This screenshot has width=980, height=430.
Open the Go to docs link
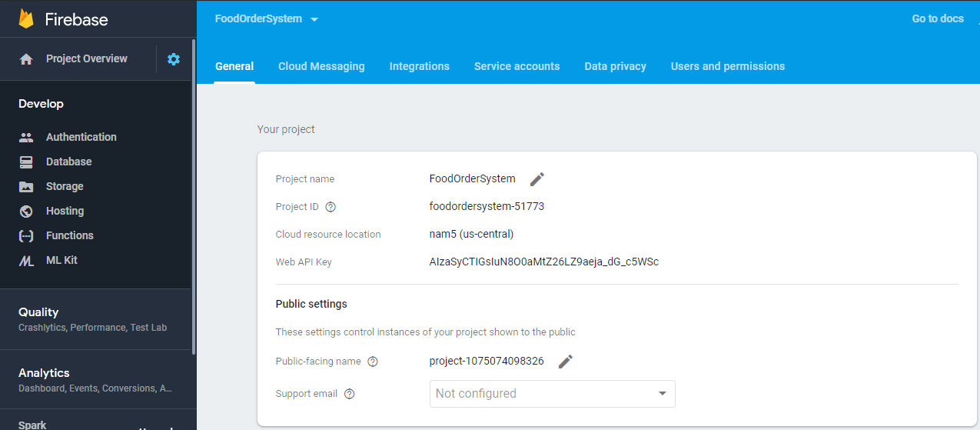938,18
